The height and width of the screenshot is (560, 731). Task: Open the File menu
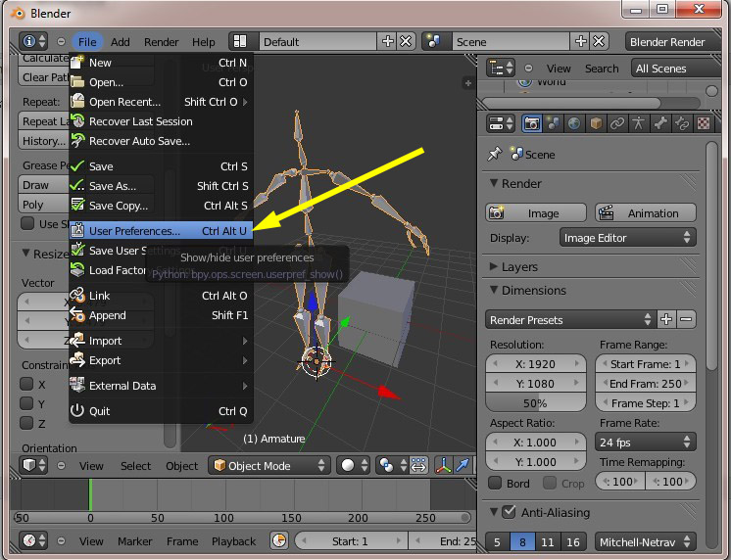tap(87, 42)
